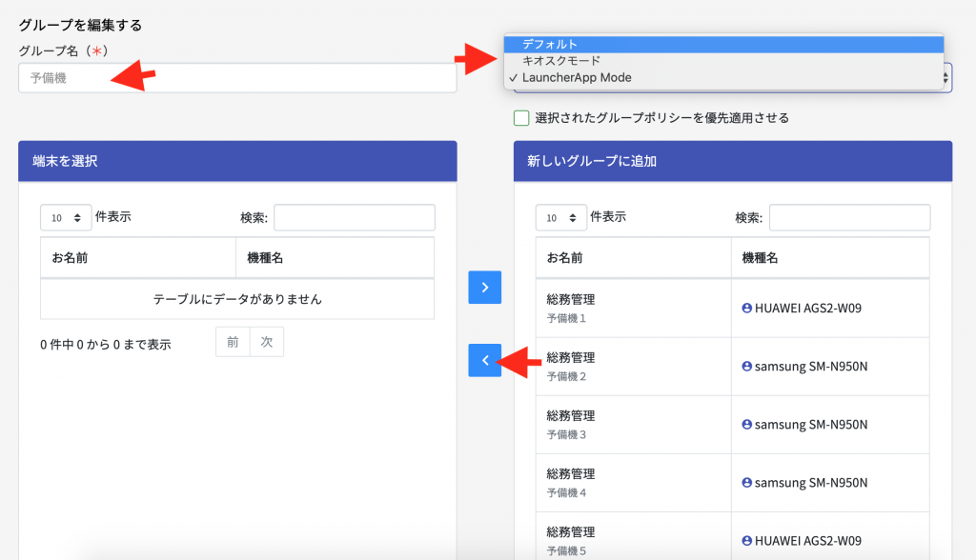
Task: Click 検索 field in 新しいグループに追加 panel
Action: [x=849, y=218]
